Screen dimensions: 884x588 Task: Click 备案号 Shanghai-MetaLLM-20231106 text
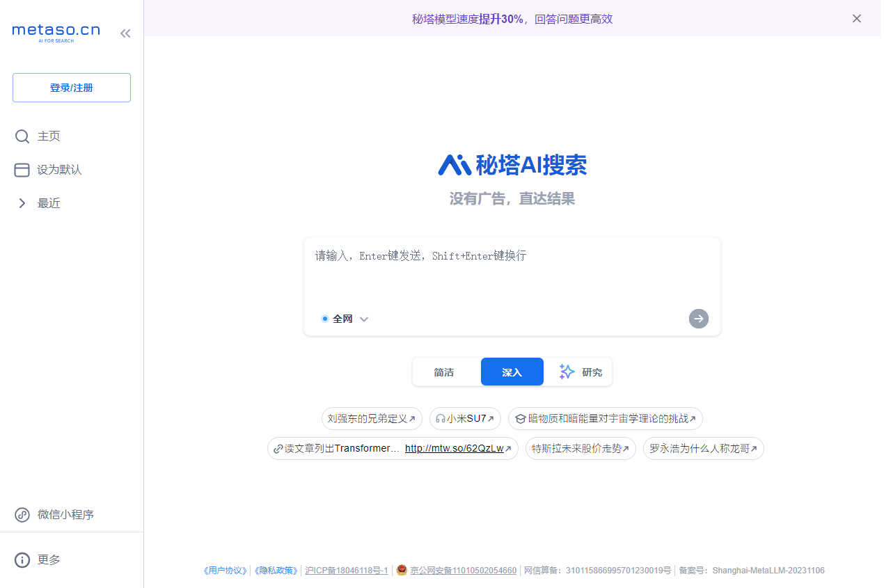point(752,571)
